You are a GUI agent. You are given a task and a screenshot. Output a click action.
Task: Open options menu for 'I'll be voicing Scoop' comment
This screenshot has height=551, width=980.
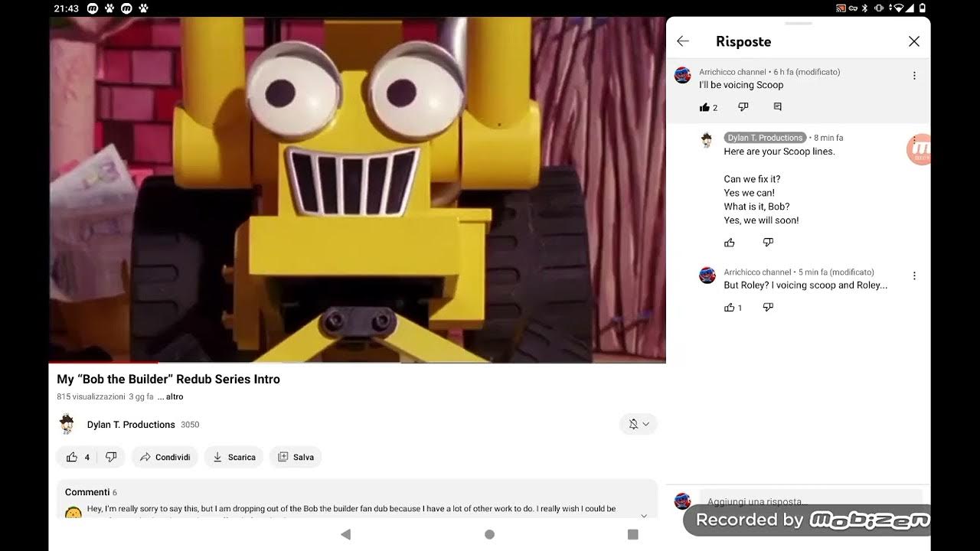click(x=914, y=76)
